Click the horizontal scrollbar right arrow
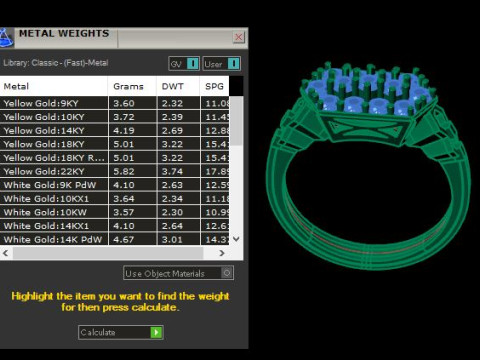This screenshot has width=480, height=360. click(x=222, y=253)
